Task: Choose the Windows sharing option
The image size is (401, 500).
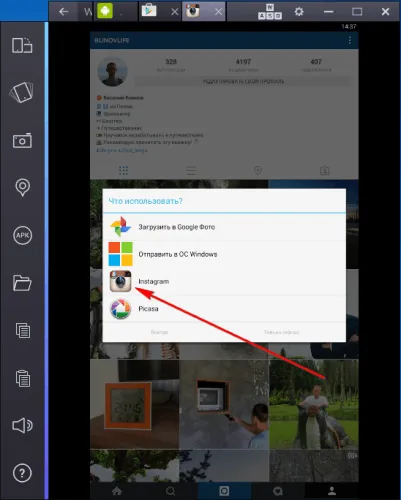Action: coord(224,254)
